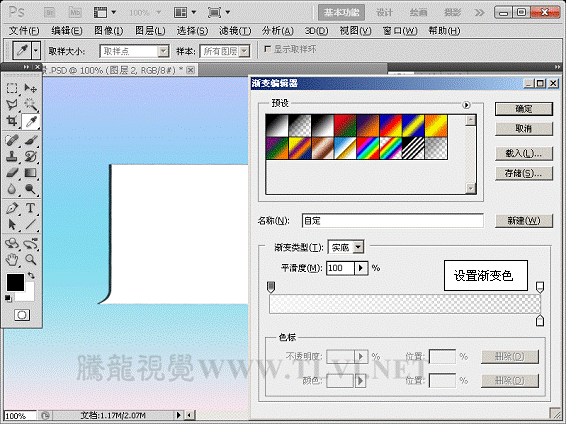Viewport: 566px width, 424px height.
Task: Select the Line tool
Action: pos(30,224)
